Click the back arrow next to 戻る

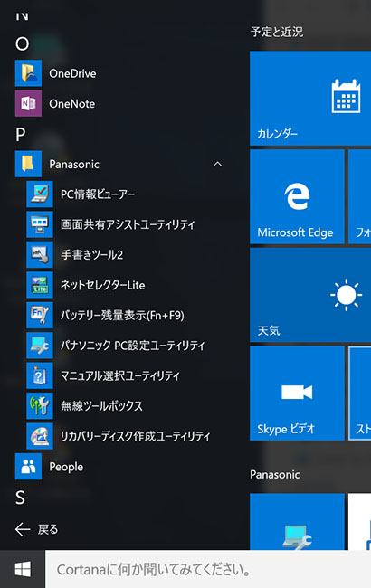pyautogui.click(x=23, y=529)
